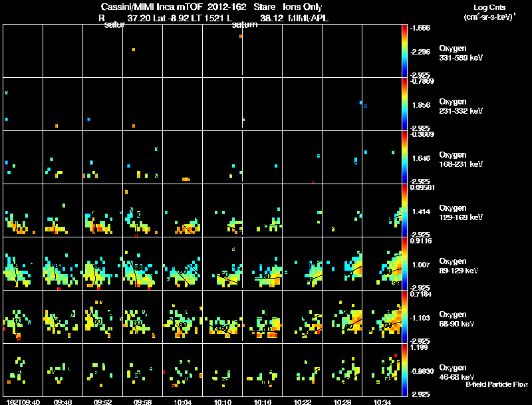Open the 68-90 keV panel at 10:28
Viewport: 532px width, 405px height.
tap(342, 317)
